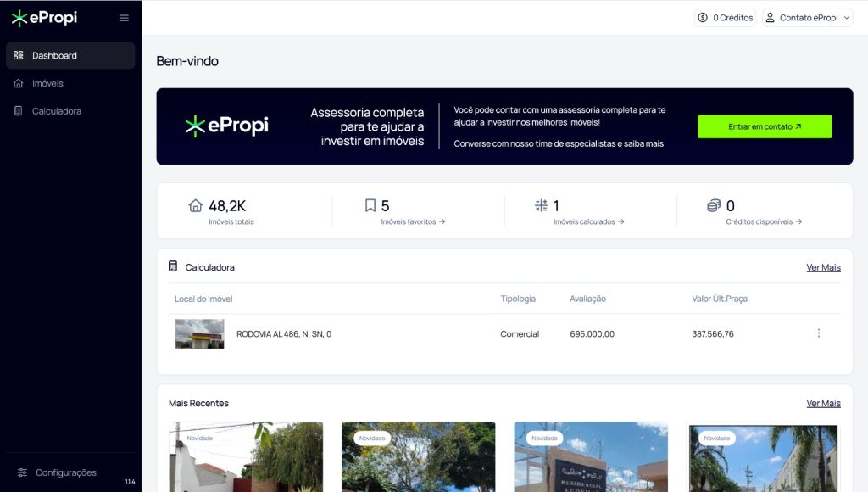Open three-dot menu for RODOVIA AL 486 row
This screenshot has width=868, height=492.
coord(819,333)
